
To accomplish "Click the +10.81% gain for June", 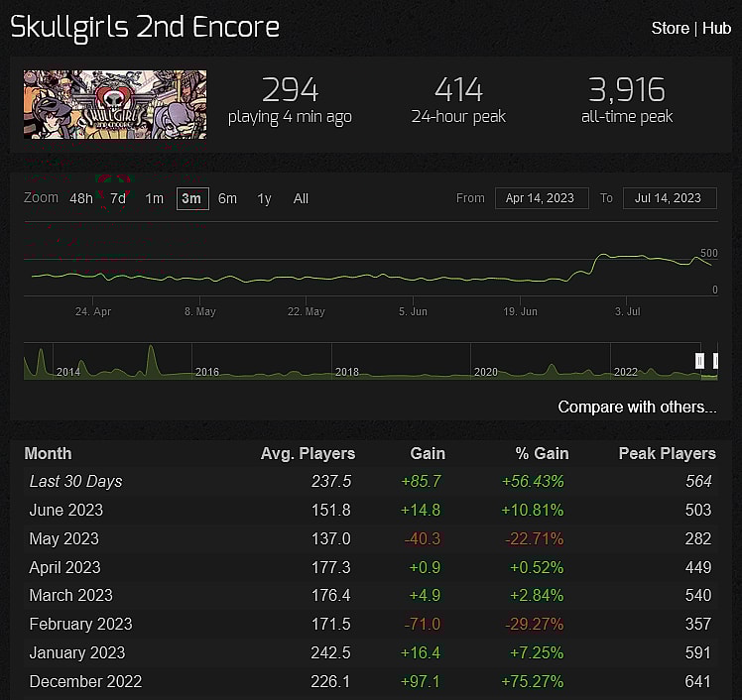I will click(x=533, y=511).
